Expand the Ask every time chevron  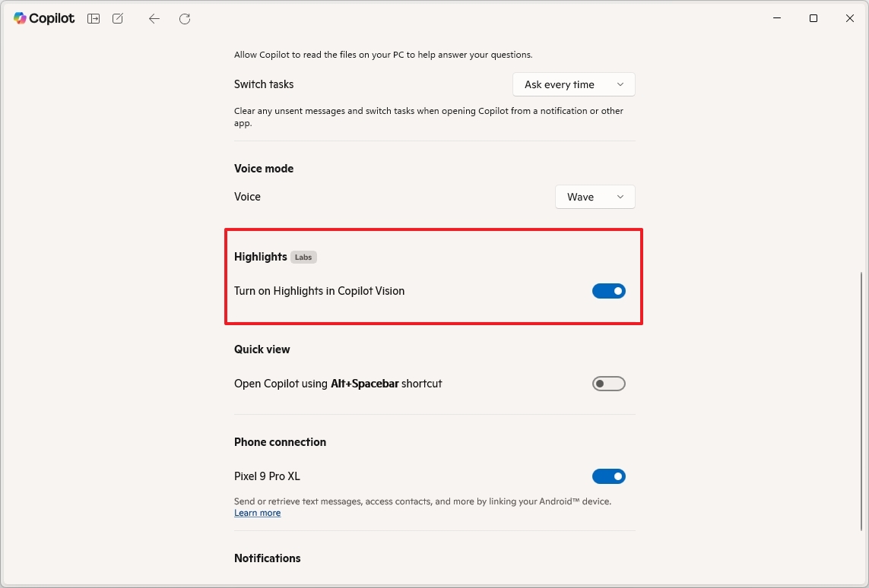[x=620, y=84]
